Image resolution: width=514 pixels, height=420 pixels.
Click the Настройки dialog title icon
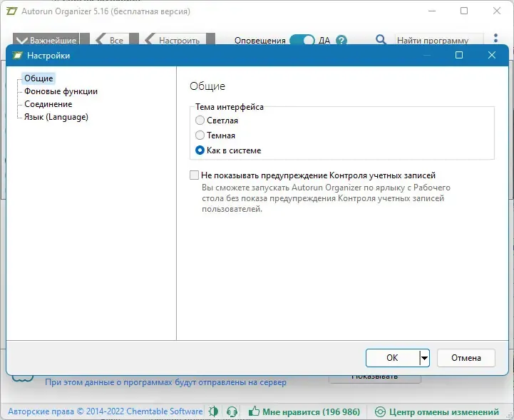click(x=17, y=56)
